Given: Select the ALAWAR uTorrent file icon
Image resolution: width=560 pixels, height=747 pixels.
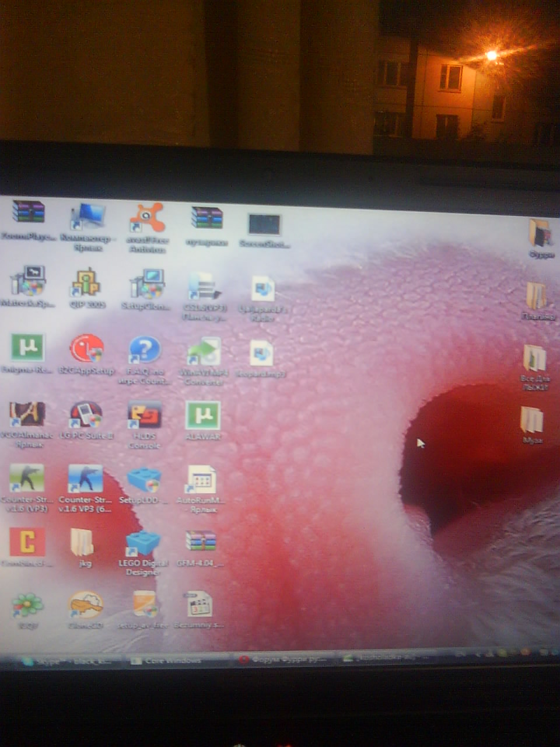Looking at the screenshot, I should 202,416.
